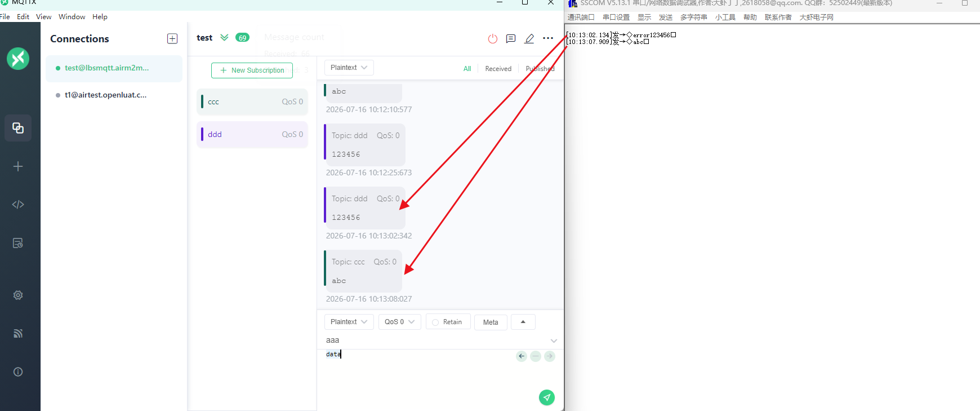Open the new window chat icon
Viewport: 980px width, 411px height.
tap(511, 38)
